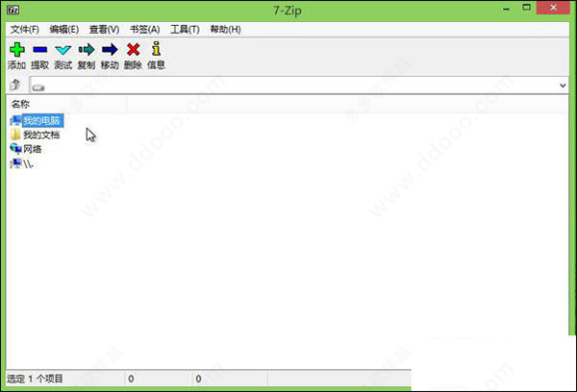Open the 书签(A) menu
The image size is (577, 392).
click(x=144, y=30)
